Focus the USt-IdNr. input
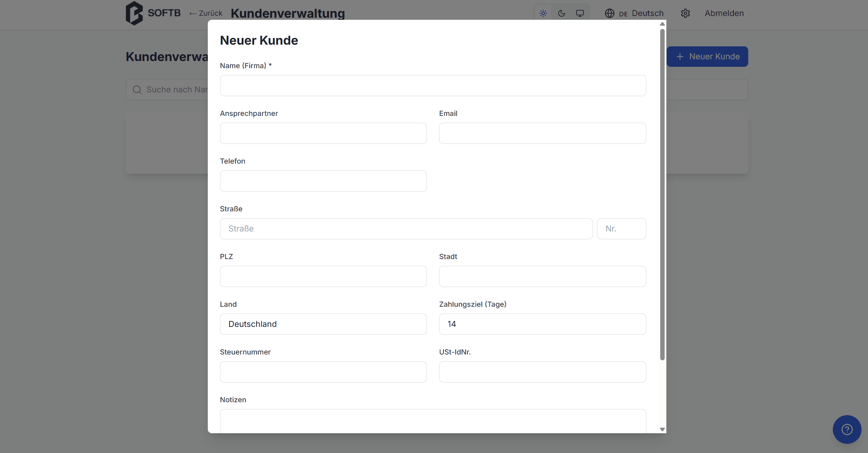The width and height of the screenshot is (868, 453). click(542, 372)
